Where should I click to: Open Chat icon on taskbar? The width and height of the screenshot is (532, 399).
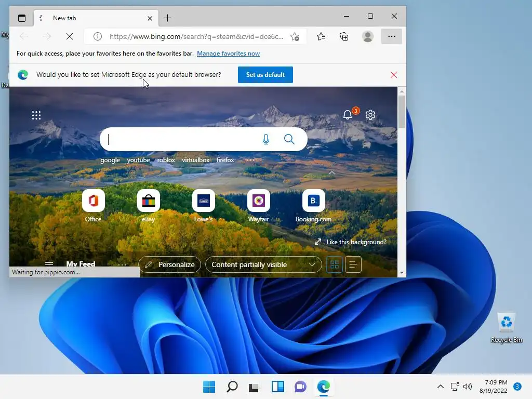(x=300, y=387)
